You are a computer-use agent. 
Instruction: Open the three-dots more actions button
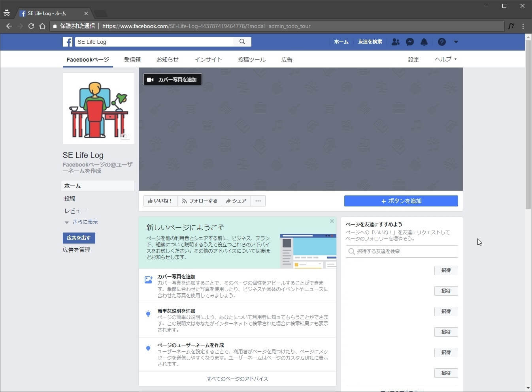point(258,201)
